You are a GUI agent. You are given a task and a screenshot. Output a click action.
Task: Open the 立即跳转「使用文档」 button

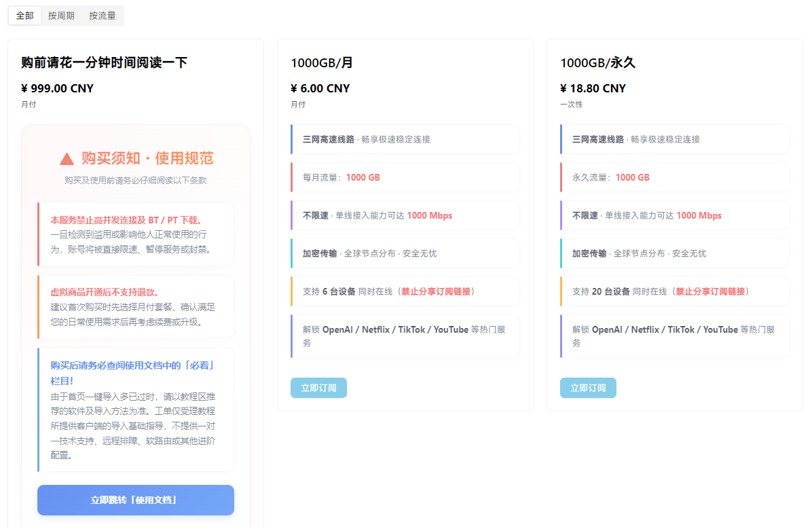pos(136,500)
